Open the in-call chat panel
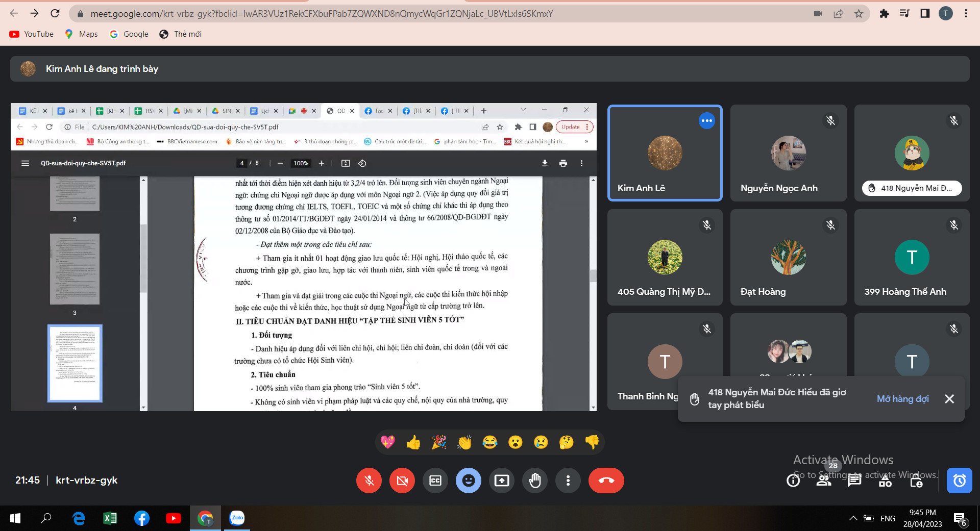 coord(854,481)
